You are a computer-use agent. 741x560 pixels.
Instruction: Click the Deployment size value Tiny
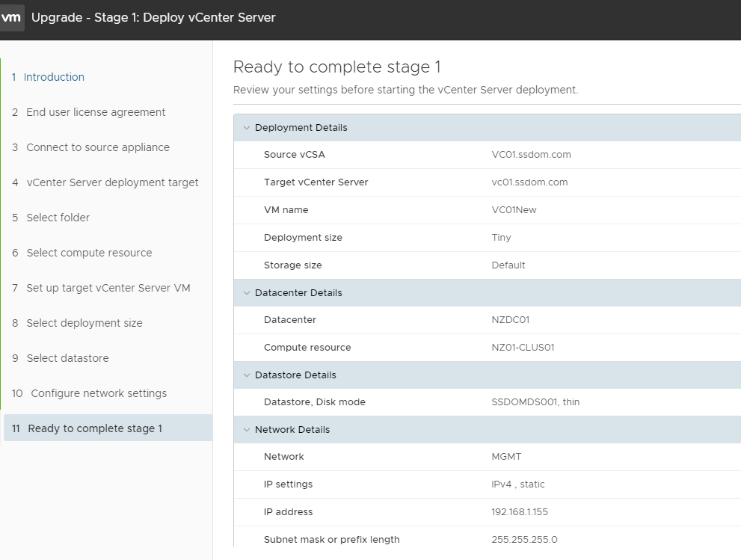pyautogui.click(x=502, y=238)
